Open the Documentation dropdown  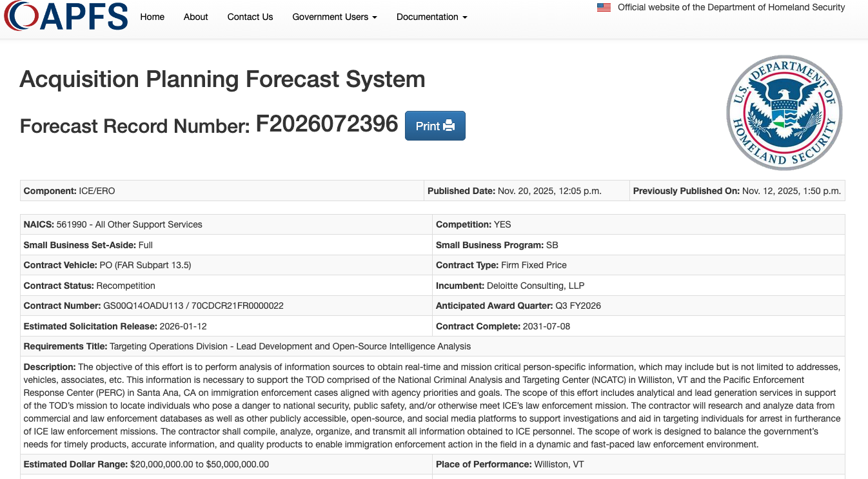[x=428, y=17]
